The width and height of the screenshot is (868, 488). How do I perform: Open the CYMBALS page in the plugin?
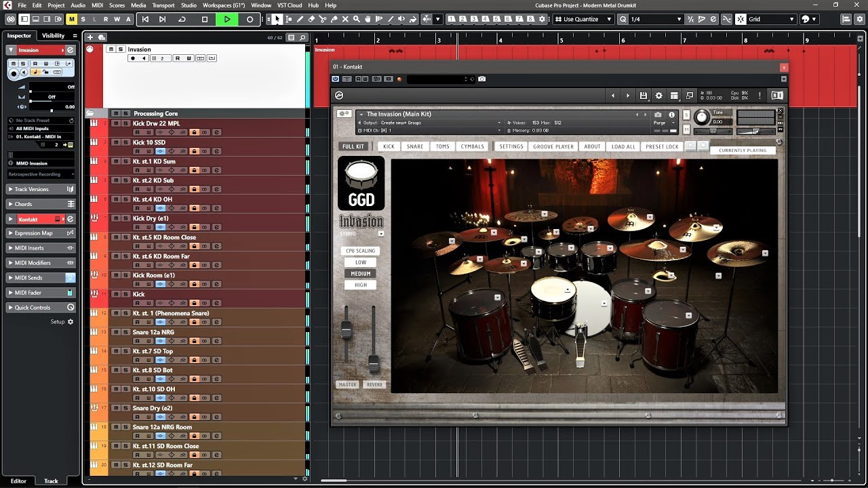473,146
